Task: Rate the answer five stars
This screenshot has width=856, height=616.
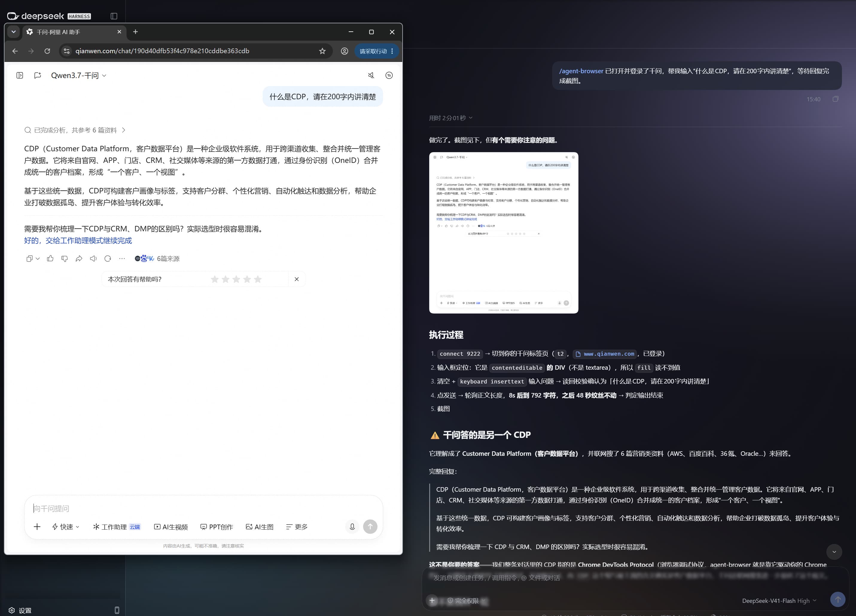Action: 258,279
